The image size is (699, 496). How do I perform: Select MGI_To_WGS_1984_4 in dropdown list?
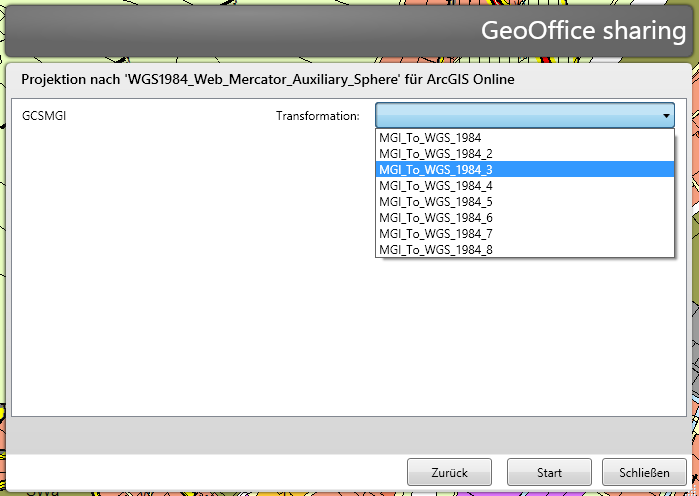435,186
